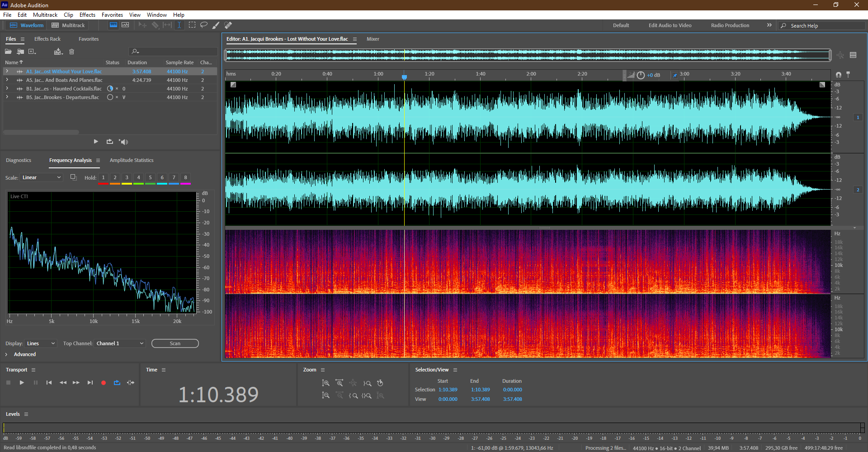Toggle Hold button 5 in Frequency Analysis
Viewport: 868px width, 452px height.
151,177
